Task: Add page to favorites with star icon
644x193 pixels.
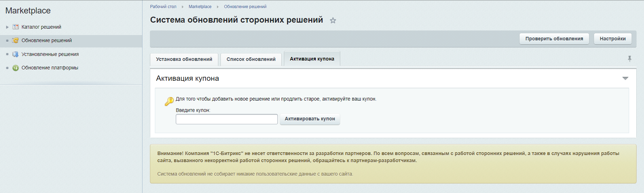Action: (333, 21)
